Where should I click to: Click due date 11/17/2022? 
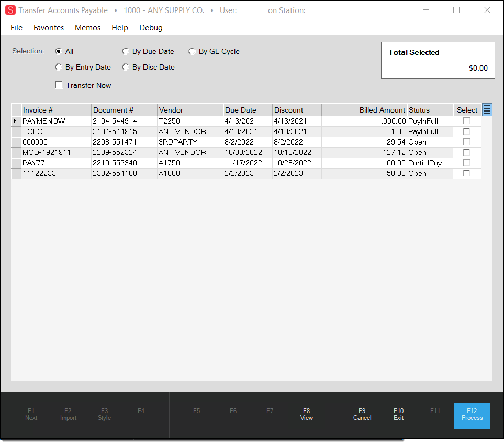coord(248,163)
